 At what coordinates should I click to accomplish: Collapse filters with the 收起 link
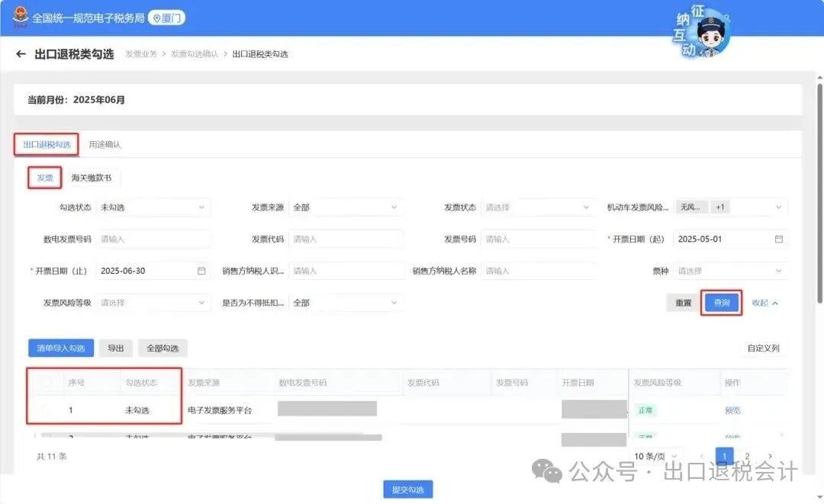[764, 303]
